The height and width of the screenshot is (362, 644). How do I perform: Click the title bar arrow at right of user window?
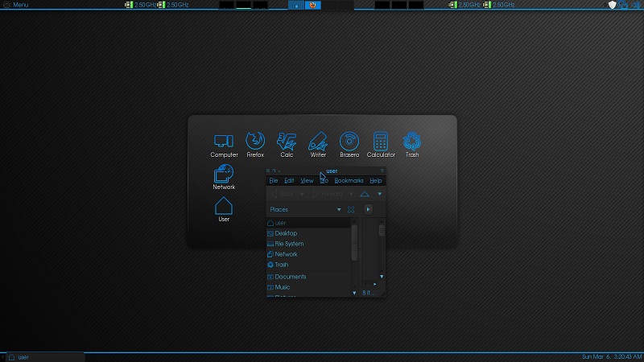382,171
